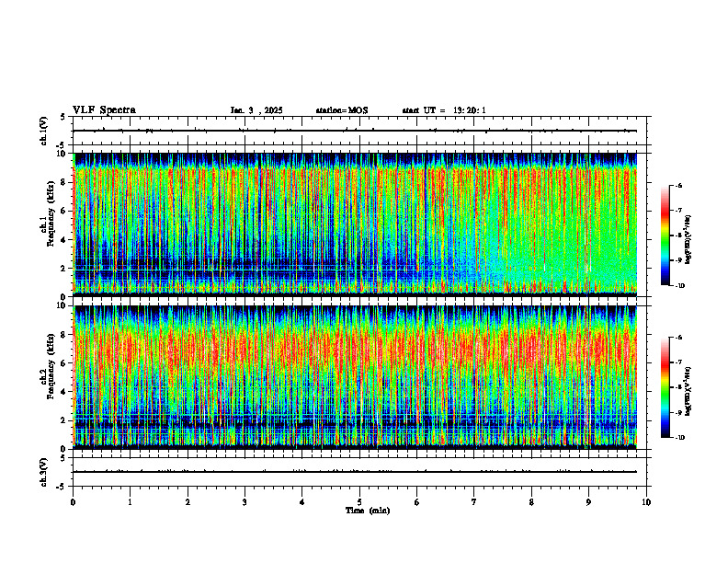Click the "-6" label on ch.2 colorbar
Image resolution: width=728 pixels, height=563 pixels.
(x=679, y=338)
